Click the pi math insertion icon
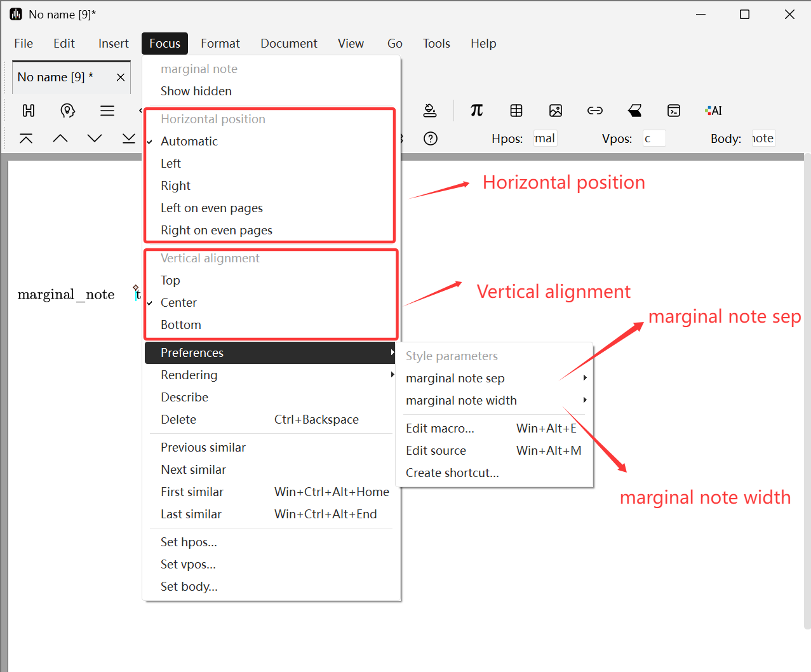 pos(476,111)
